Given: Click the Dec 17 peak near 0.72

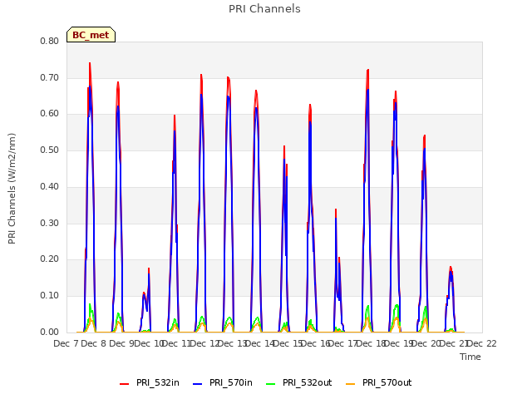Looking at the screenshot, I should [x=367, y=70].
